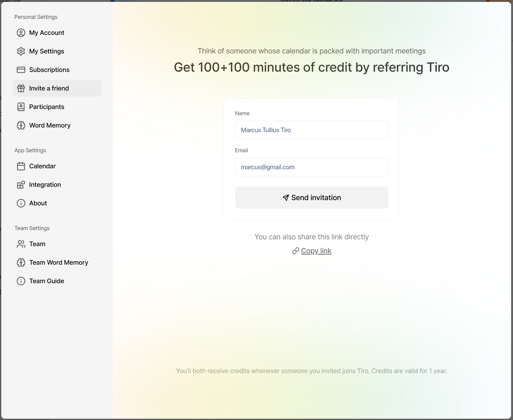Click the Copy link to share directly

click(x=316, y=251)
